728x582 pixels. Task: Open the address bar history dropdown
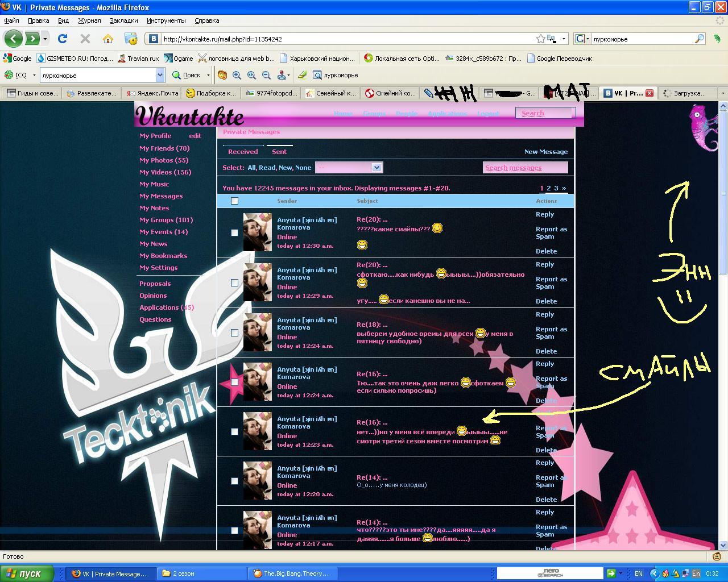(564, 39)
